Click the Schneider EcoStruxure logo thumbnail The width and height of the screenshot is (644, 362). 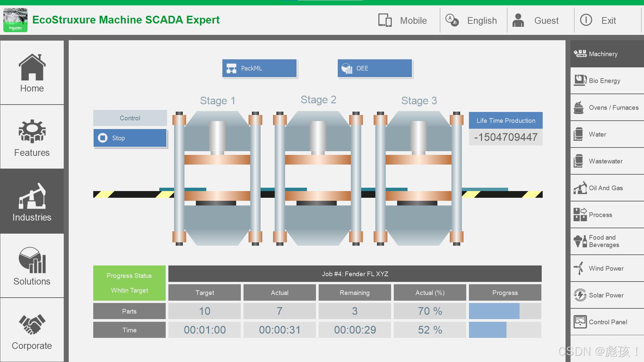coord(15,20)
